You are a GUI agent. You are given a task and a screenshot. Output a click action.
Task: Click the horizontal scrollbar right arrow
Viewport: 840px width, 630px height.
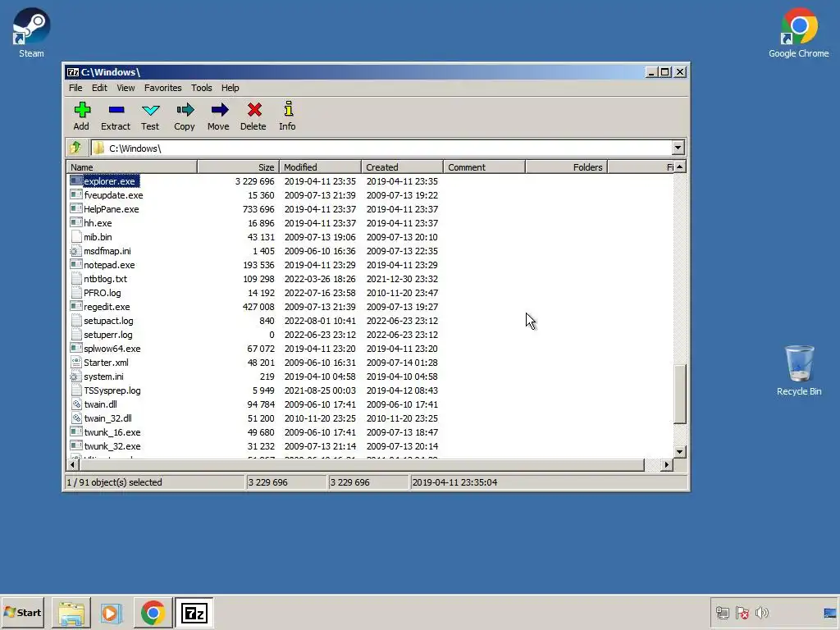pyautogui.click(x=666, y=465)
